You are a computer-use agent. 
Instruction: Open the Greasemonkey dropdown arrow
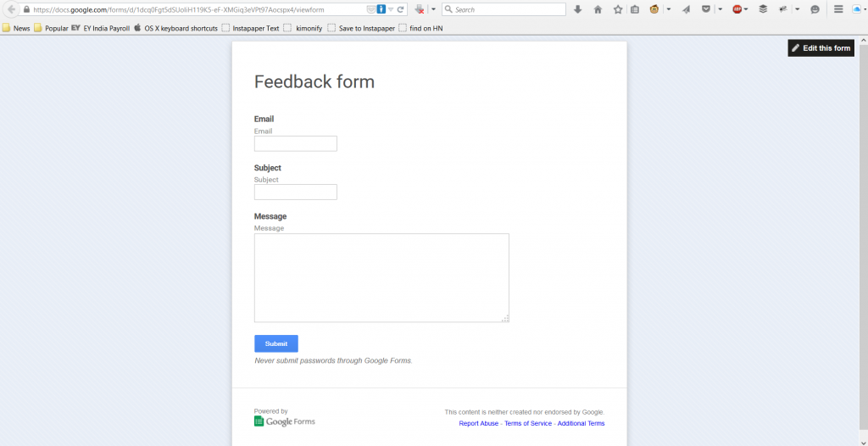pos(669,9)
